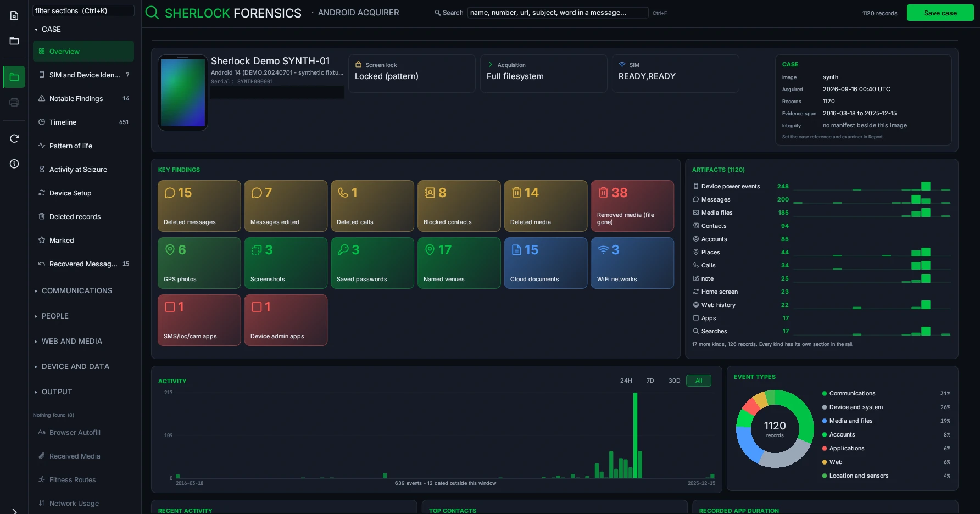Click the Device admin apps square icon

[257, 307]
